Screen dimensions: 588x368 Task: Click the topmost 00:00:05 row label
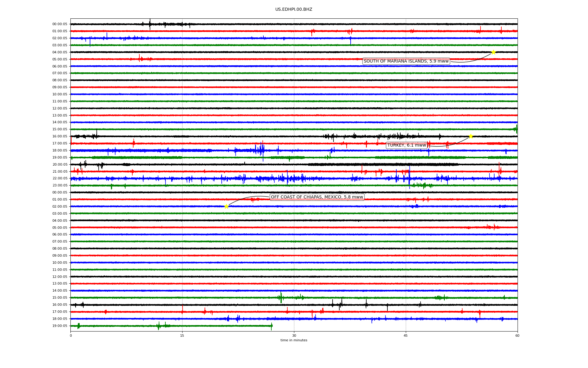coord(60,24)
